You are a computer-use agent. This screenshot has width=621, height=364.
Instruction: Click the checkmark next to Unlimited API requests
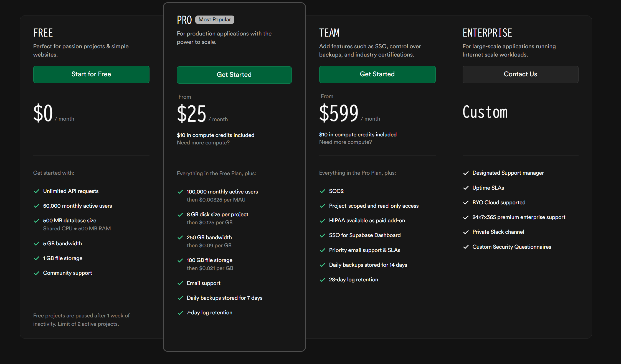(37, 191)
